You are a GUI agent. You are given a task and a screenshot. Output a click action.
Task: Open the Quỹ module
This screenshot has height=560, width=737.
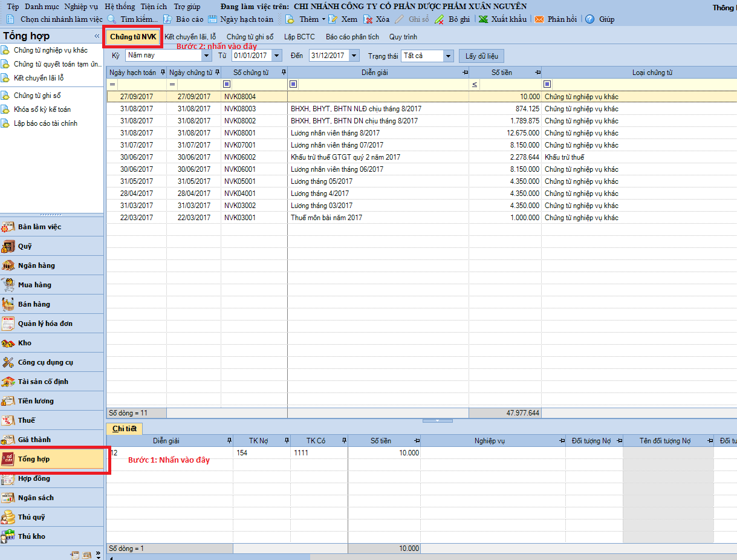[x=52, y=246]
